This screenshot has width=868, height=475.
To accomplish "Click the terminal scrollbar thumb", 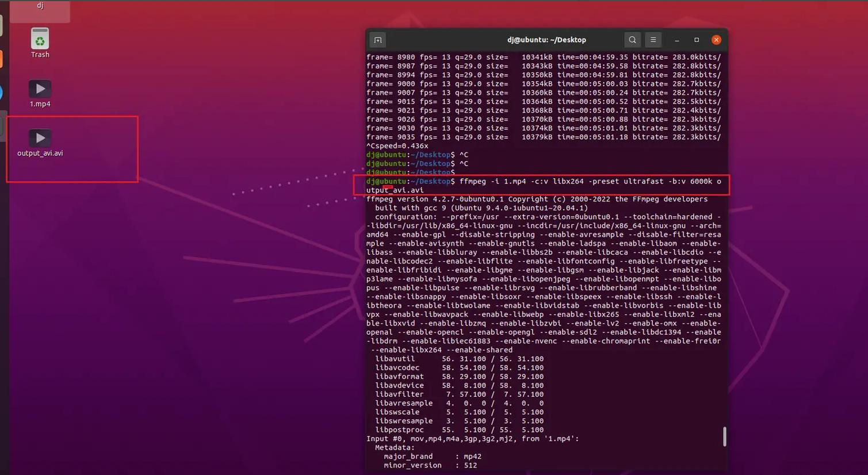I will click(724, 436).
